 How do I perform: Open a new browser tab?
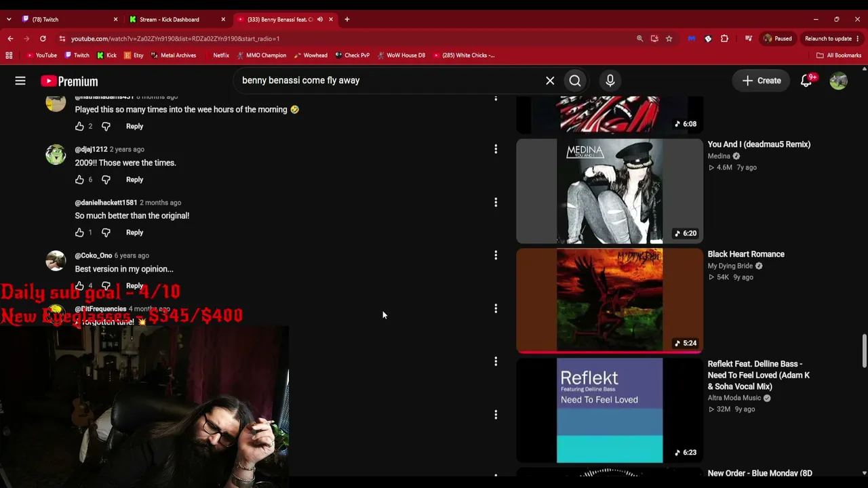click(x=347, y=20)
